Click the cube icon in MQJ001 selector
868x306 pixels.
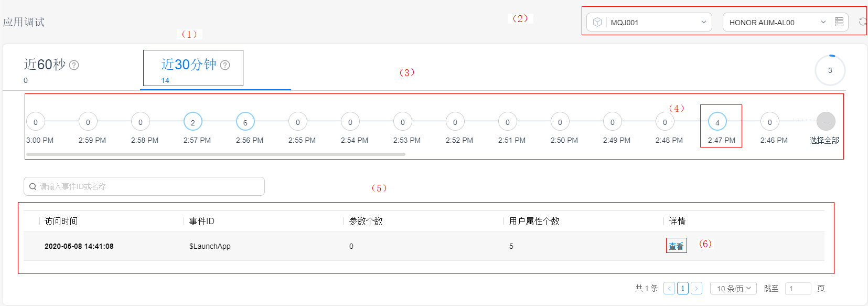[597, 22]
